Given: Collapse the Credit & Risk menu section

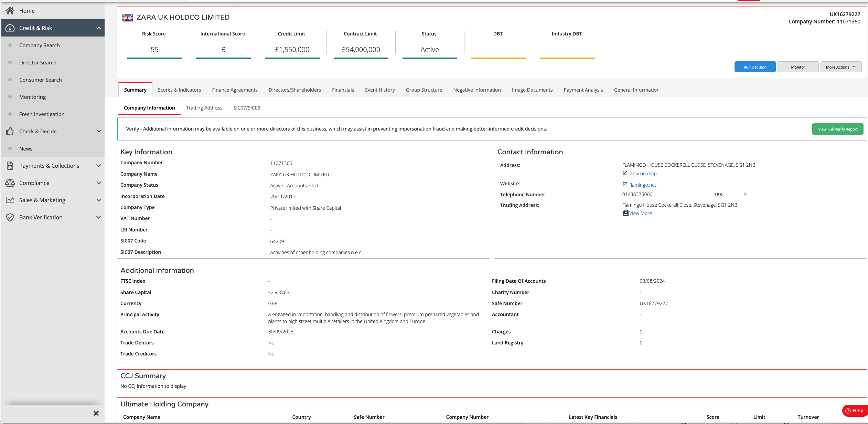Looking at the screenshot, I should click(99, 28).
